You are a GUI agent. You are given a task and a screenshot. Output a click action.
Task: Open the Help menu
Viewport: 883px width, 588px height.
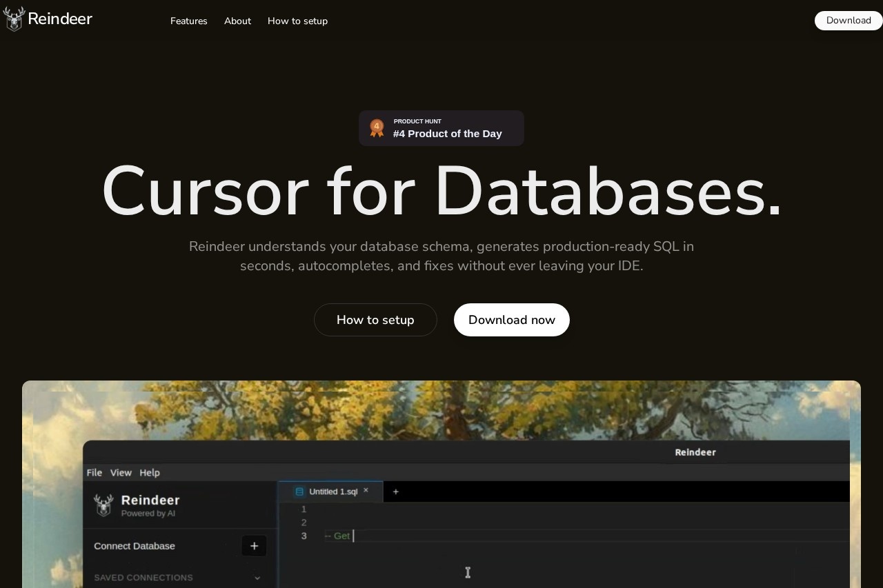[150, 473]
